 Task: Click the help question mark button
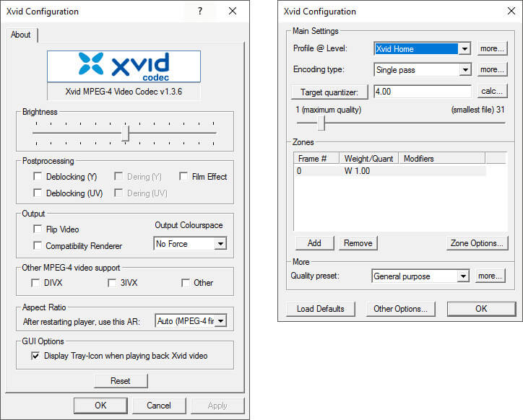200,12
